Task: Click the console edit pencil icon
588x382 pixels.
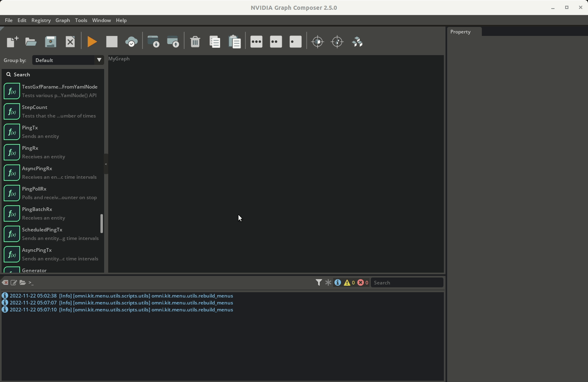Action: (x=14, y=282)
